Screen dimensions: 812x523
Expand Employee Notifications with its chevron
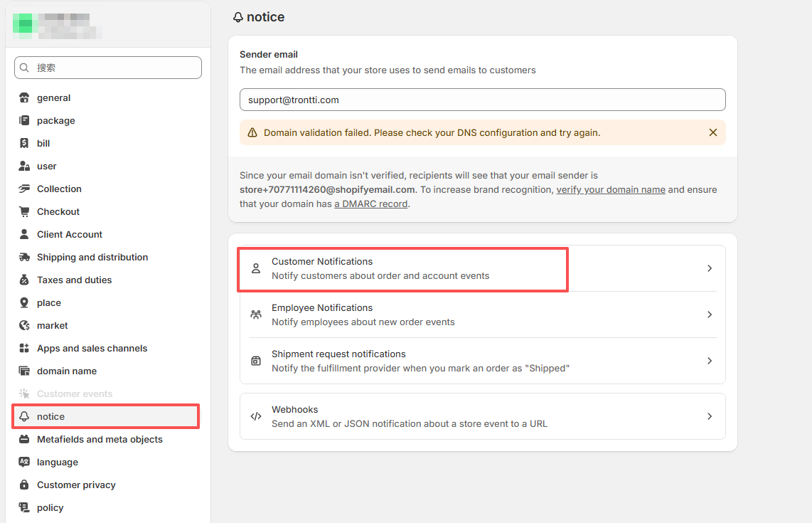(x=709, y=315)
